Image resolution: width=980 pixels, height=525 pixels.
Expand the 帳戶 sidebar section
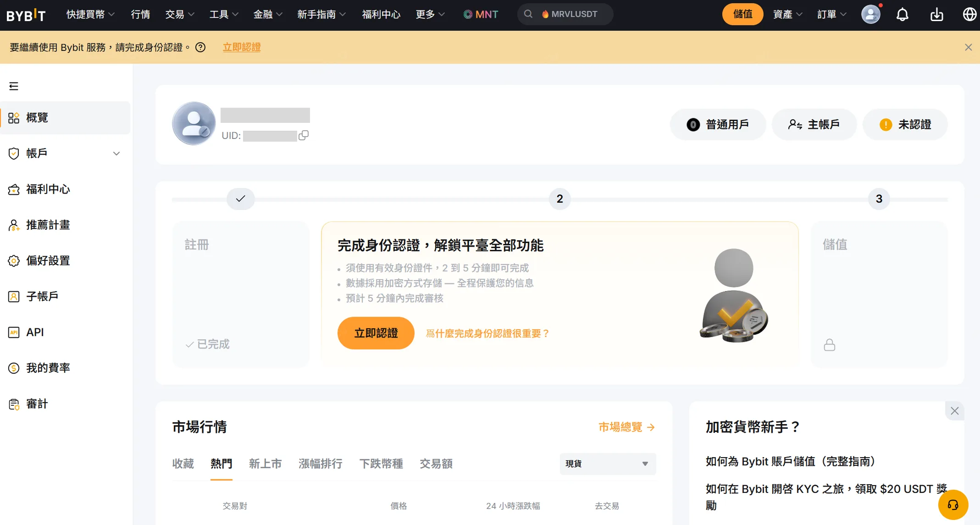66,154
